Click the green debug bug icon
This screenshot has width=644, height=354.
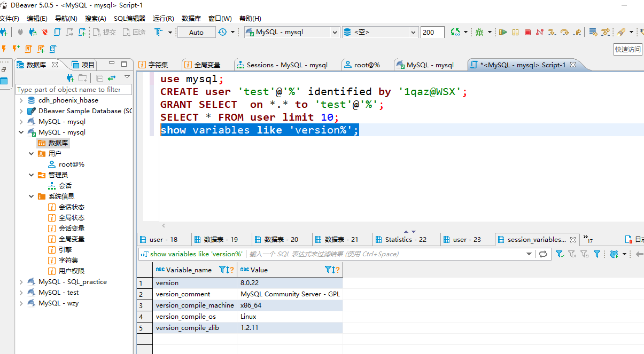479,32
